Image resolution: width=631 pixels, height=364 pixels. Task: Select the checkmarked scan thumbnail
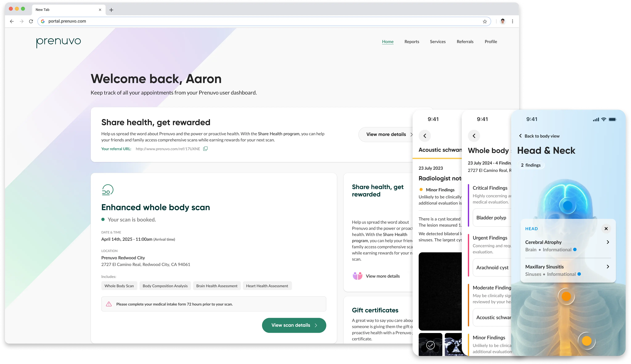pos(430,345)
